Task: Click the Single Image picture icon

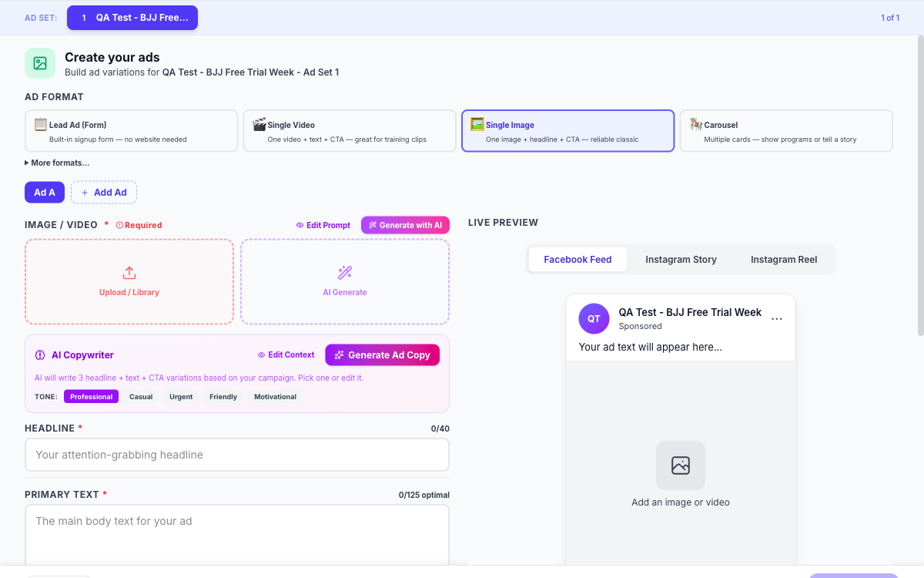Action: (477, 124)
